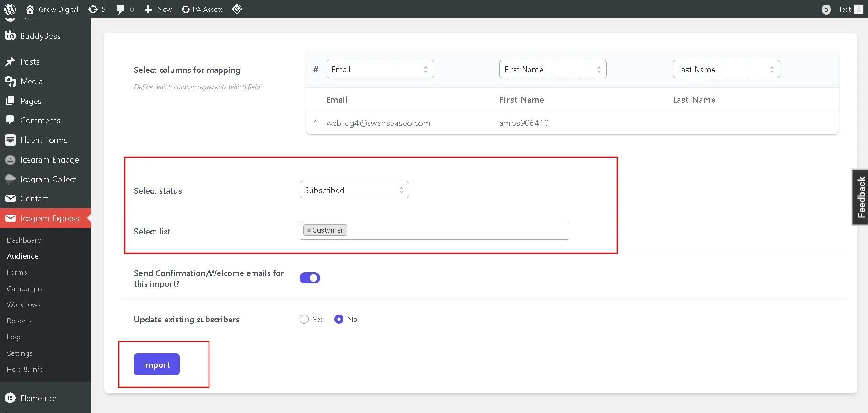This screenshot has width=868, height=413.
Task: Open the Icegram Collect menu label
Action: tap(48, 179)
